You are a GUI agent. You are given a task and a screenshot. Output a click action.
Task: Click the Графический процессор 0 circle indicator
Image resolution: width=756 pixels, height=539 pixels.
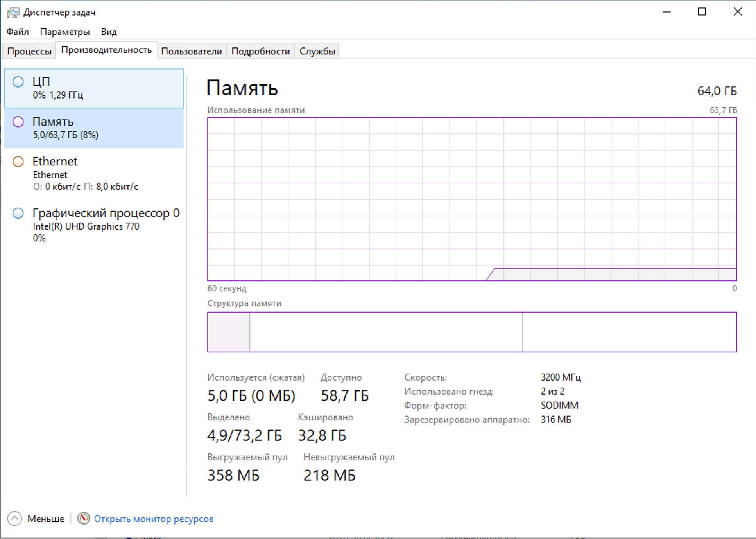[18, 213]
